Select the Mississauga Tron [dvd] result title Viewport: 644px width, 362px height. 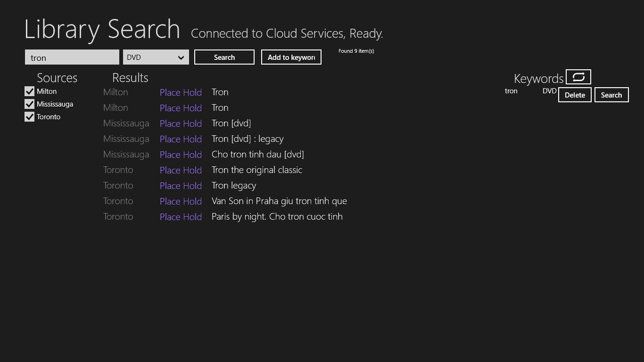pos(231,123)
